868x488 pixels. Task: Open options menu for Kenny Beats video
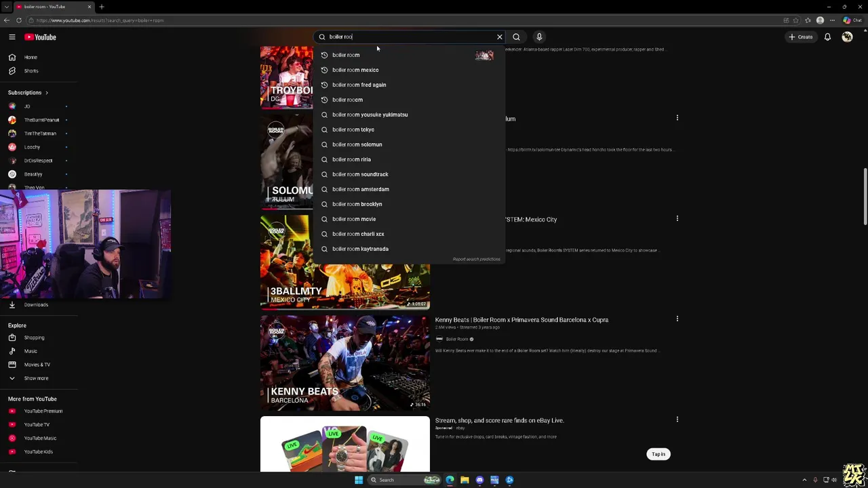[x=677, y=319]
